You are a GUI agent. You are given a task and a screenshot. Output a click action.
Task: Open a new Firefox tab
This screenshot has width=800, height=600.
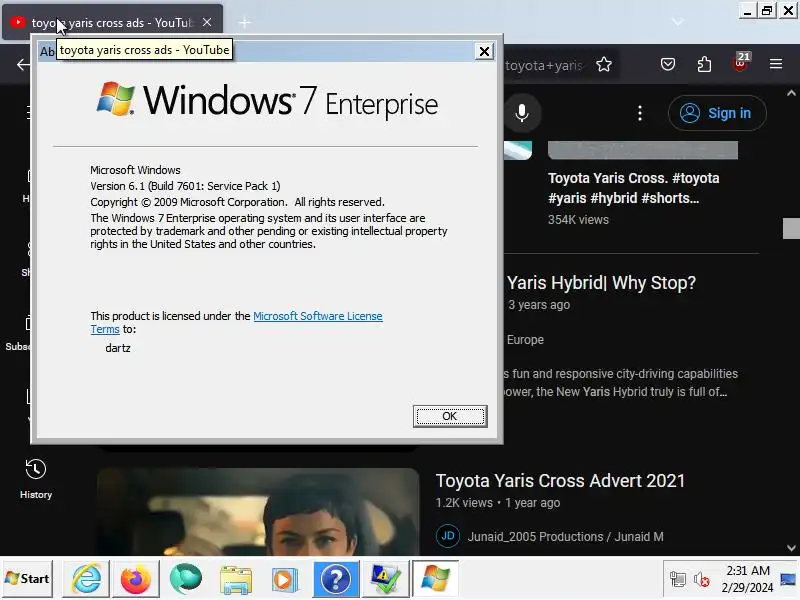245,22
